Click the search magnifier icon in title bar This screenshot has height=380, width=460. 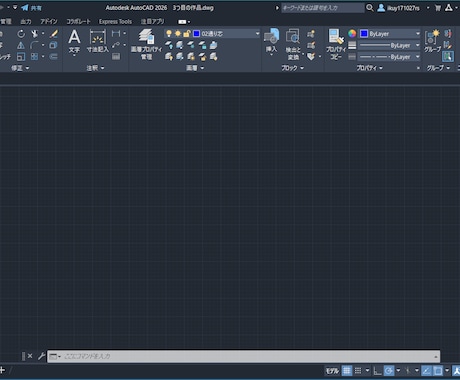point(369,8)
